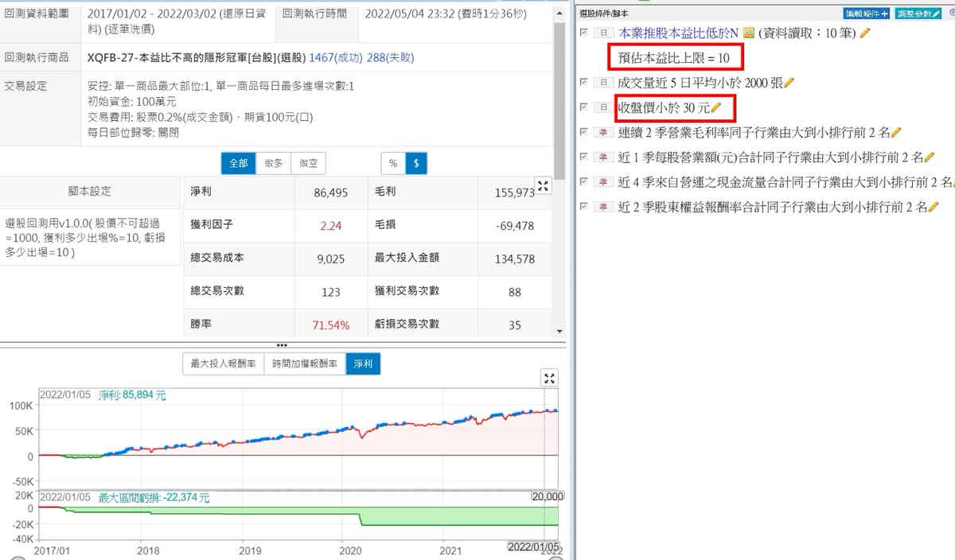Click the yellow note icon after 本益比低於N
Image resolution: width=955 pixels, height=560 pixels.
tap(748, 33)
